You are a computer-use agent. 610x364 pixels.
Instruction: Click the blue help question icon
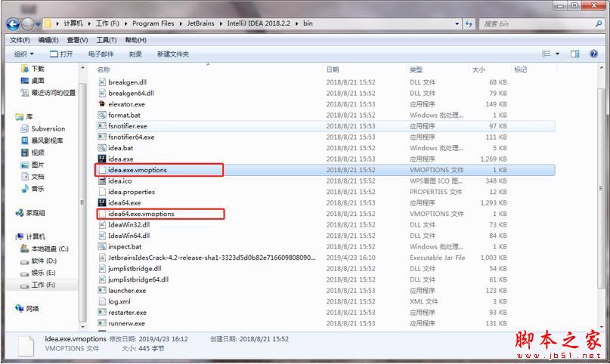(593, 54)
